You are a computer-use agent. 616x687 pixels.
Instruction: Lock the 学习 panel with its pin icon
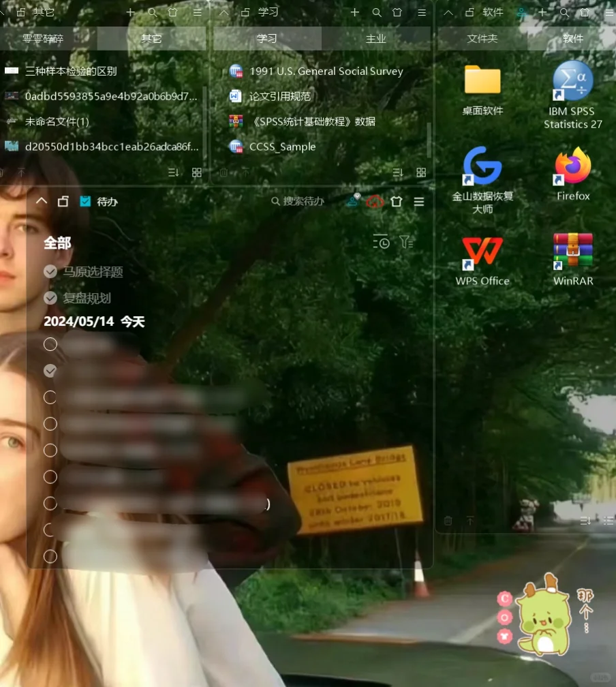[x=245, y=12]
